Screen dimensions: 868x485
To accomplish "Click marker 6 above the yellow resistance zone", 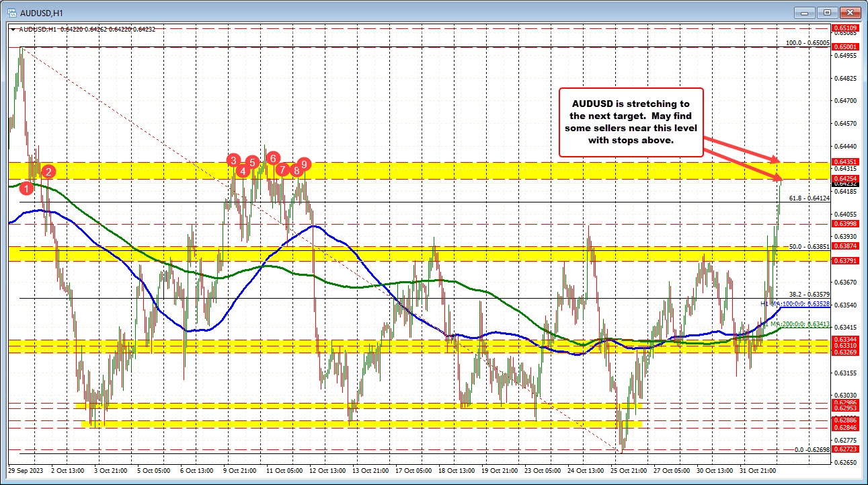I will 273,159.
